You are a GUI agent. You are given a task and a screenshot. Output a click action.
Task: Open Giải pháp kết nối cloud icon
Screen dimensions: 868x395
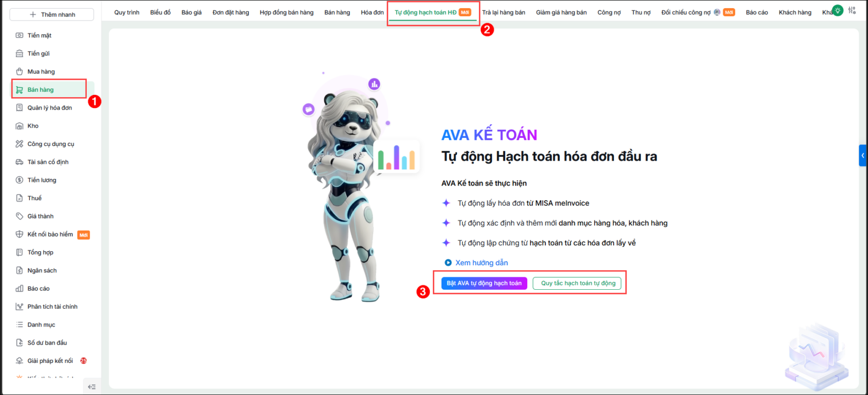20,361
